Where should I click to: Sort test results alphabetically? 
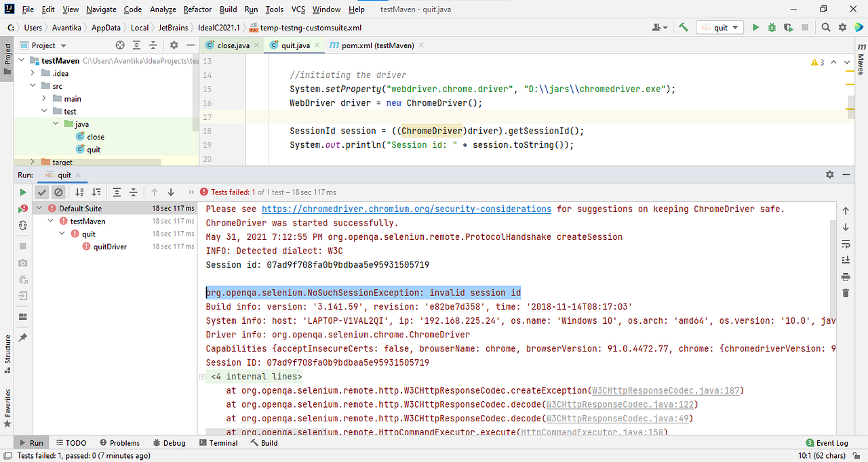pos(79,192)
